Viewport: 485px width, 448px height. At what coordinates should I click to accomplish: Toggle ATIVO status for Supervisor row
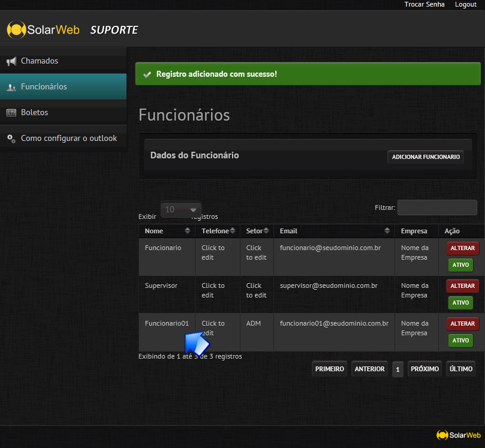pos(460,303)
